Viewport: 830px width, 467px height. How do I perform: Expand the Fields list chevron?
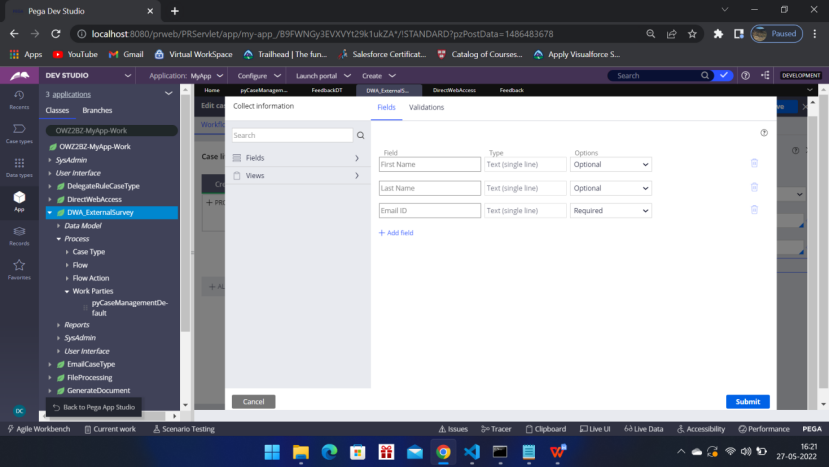[357, 158]
